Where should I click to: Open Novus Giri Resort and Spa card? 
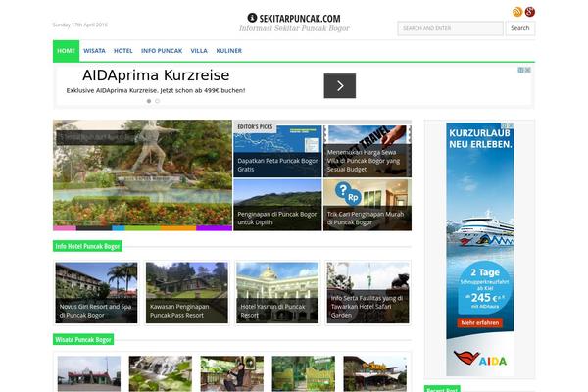(x=96, y=293)
